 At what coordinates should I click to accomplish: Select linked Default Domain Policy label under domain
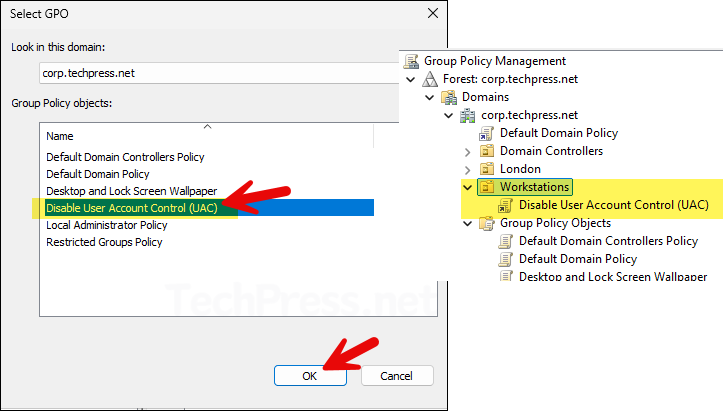click(x=559, y=133)
